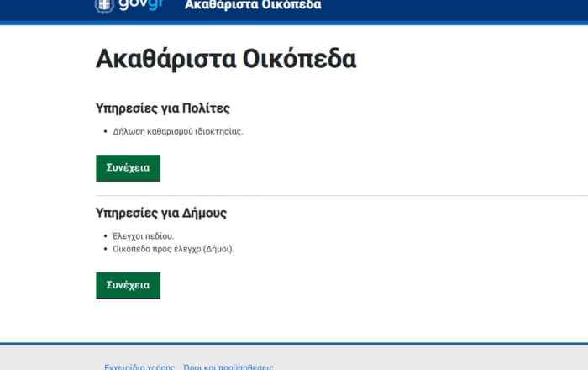This screenshot has height=370, width=588.
Task: Open the header title Ακαθάριστα Οικόπεδα
Action: [252, 5]
